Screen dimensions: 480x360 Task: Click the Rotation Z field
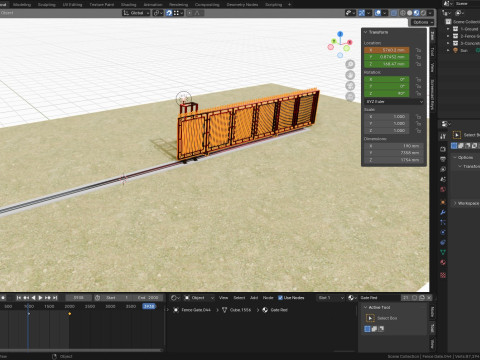tap(387, 93)
